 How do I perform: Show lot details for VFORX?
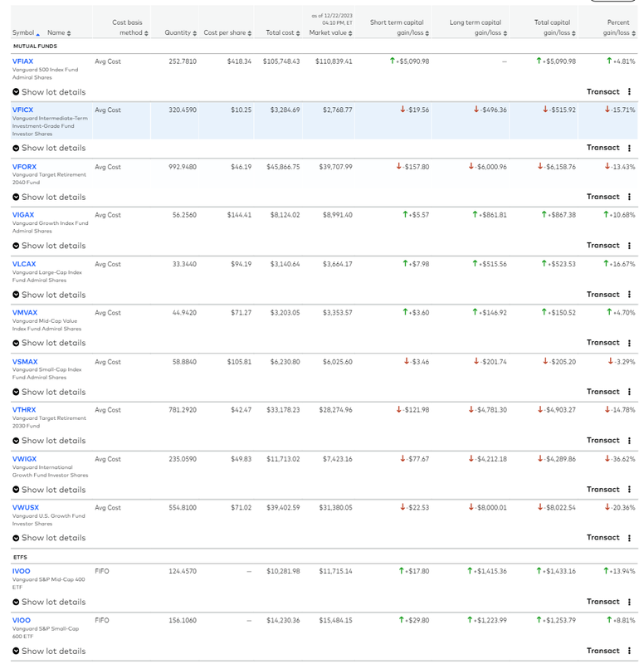(x=49, y=197)
